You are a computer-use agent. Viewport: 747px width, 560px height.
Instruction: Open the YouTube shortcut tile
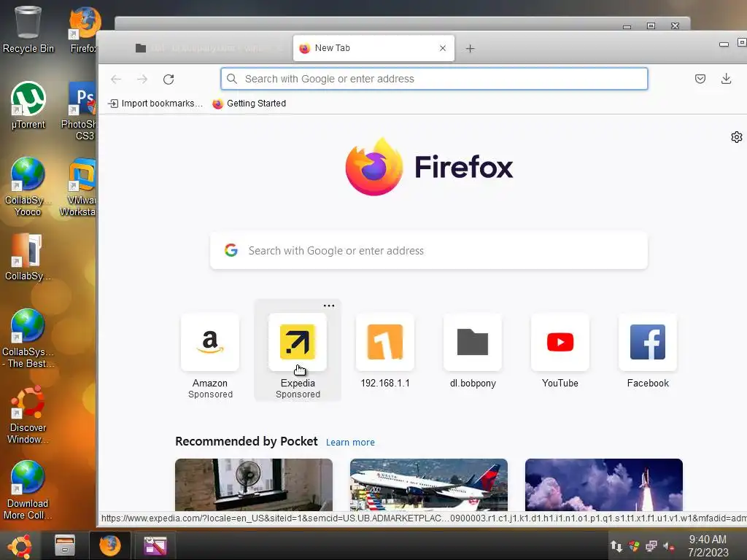point(560,351)
